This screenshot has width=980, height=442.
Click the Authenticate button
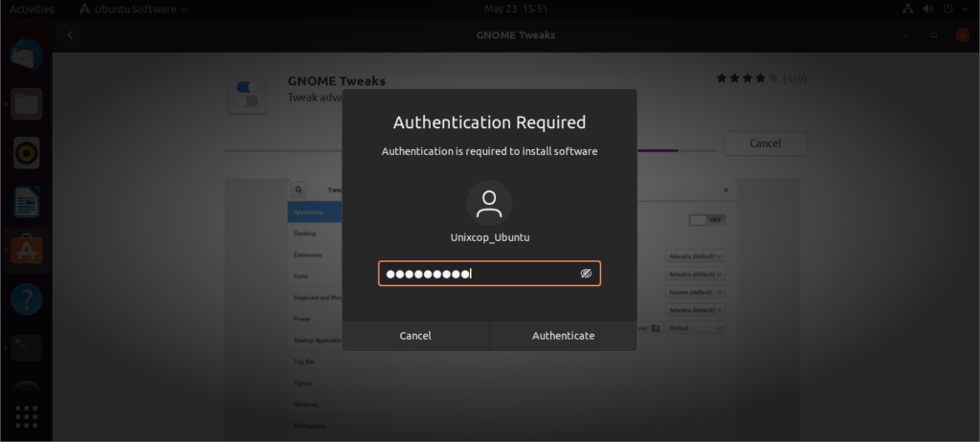point(563,336)
